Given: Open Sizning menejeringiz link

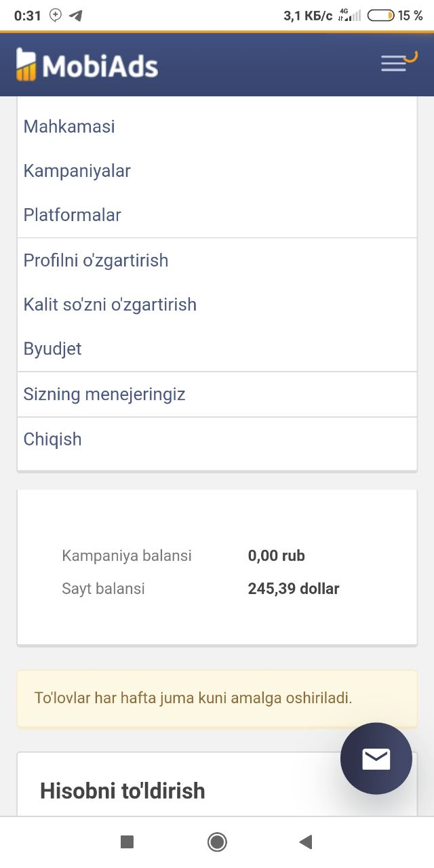Looking at the screenshot, I should pos(104,394).
